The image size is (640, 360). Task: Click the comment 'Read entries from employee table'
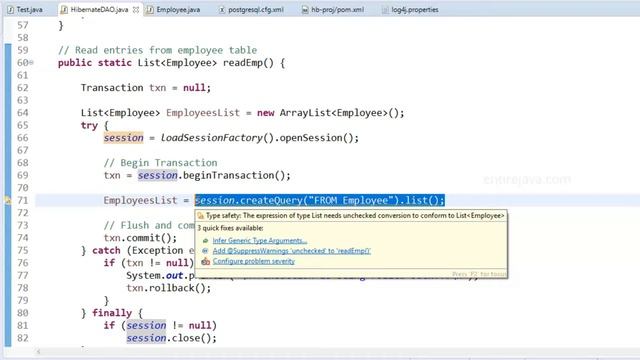tap(158, 50)
